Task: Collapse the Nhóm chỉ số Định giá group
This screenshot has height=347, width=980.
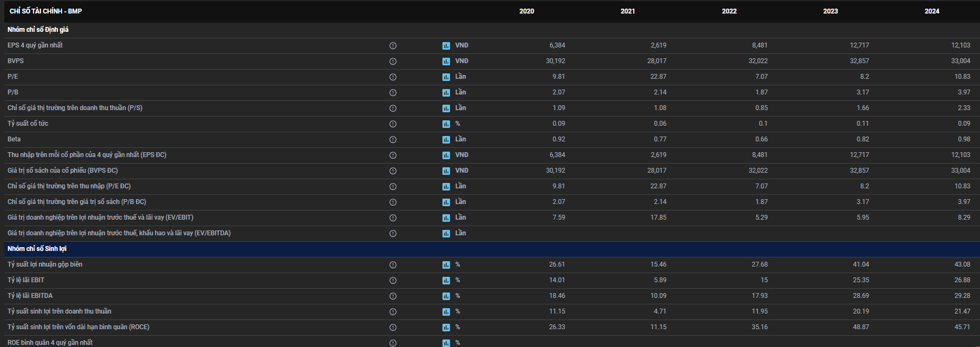Action: pos(38,30)
